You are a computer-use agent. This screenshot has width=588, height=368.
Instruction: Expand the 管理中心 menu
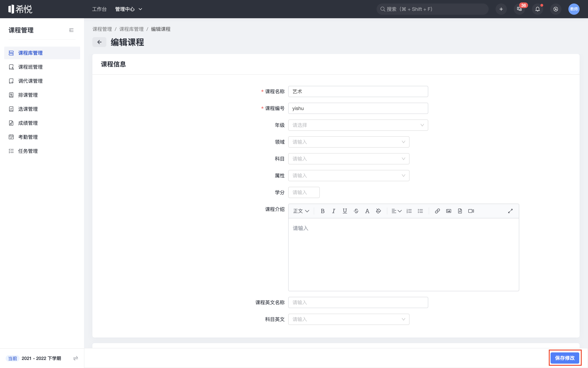point(128,9)
